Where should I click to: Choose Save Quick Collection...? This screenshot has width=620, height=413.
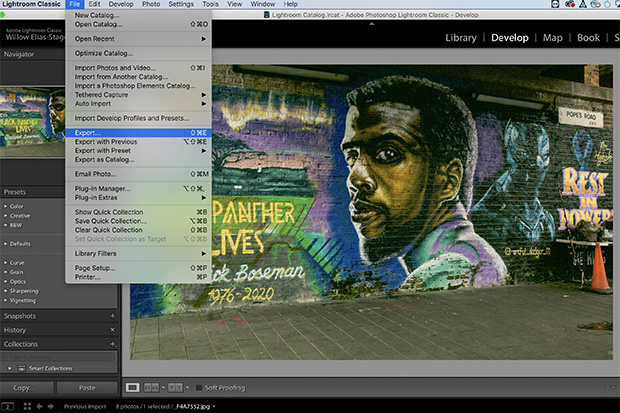(138, 221)
